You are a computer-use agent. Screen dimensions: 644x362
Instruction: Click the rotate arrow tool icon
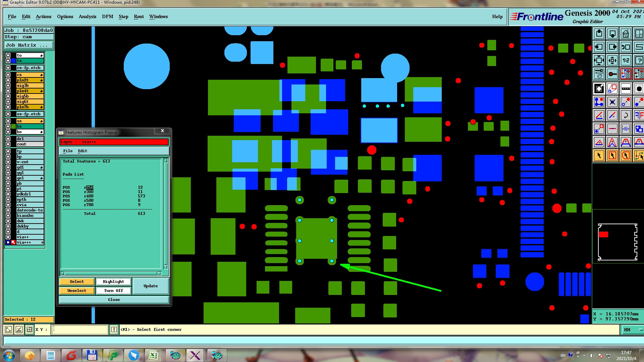point(626,116)
